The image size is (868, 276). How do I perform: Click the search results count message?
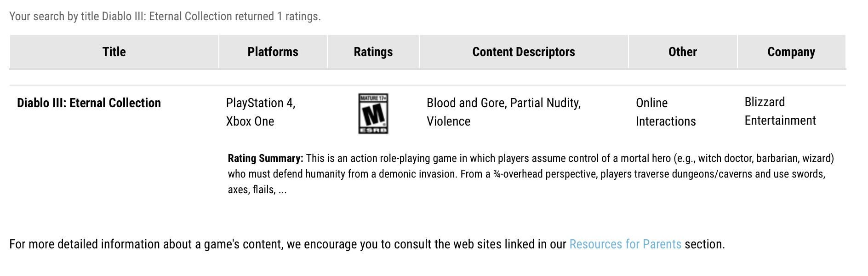coord(165,17)
